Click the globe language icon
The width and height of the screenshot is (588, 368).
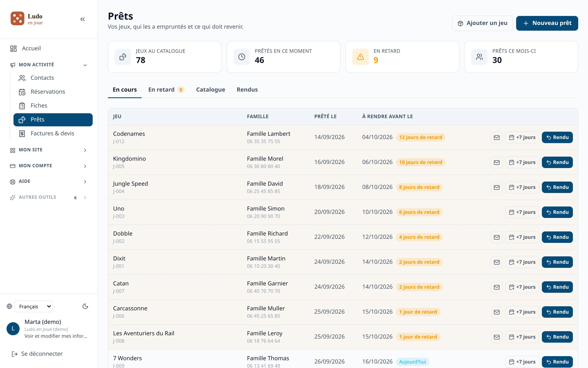(9, 306)
